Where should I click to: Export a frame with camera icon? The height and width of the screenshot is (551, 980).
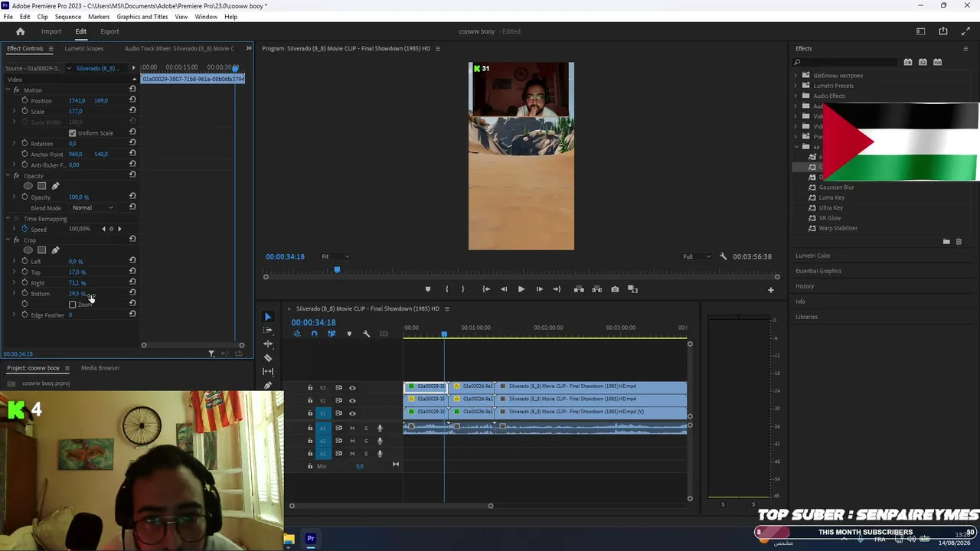click(615, 289)
